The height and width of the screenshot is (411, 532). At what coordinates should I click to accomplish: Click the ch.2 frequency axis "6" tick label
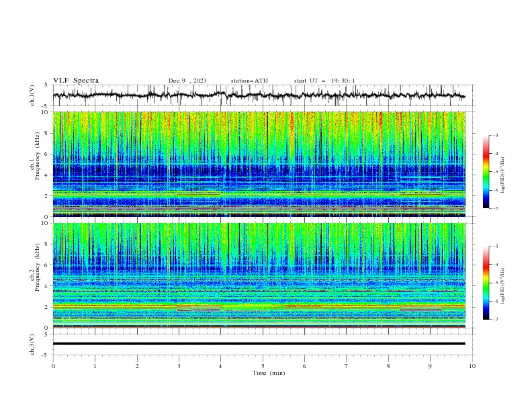pos(47,265)
